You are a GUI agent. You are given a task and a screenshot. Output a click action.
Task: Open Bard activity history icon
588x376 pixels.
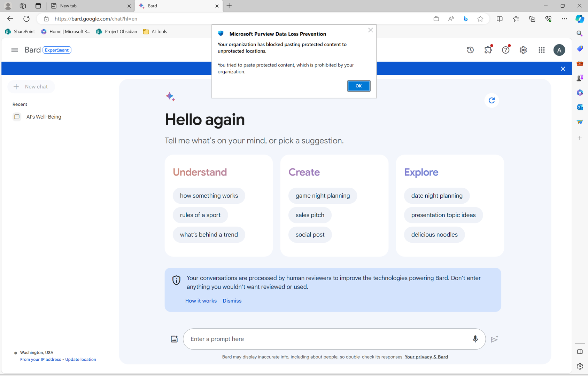pos(470,50)
